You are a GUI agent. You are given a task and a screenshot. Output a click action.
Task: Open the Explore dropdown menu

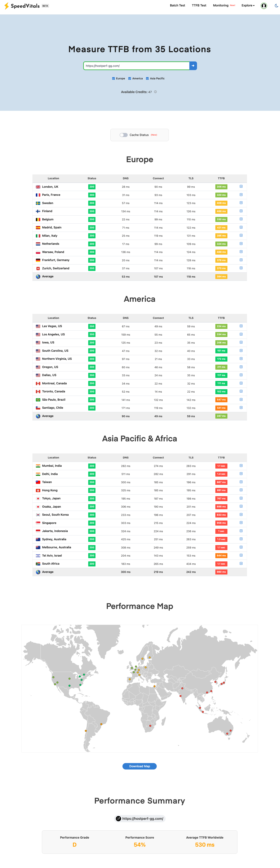[x=248, y=5]
